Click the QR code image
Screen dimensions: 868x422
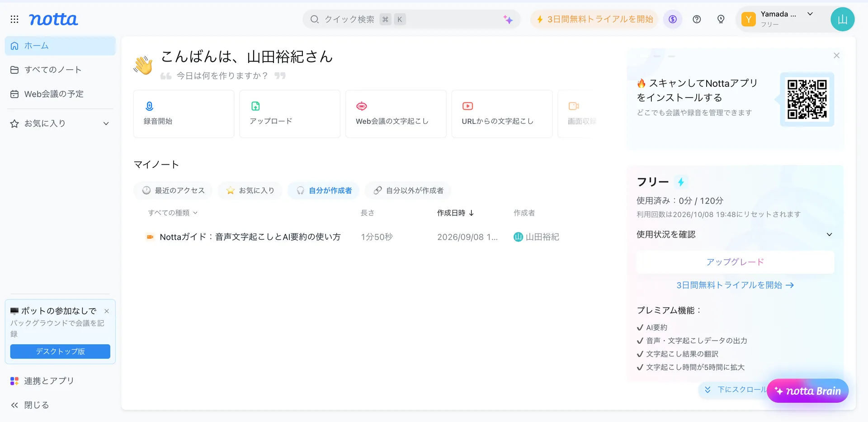pyautogui.click(x=807, y=100)
